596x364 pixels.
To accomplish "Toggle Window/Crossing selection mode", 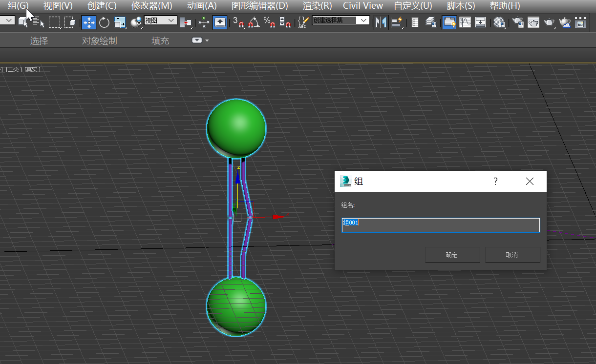I will click(70, 22).
